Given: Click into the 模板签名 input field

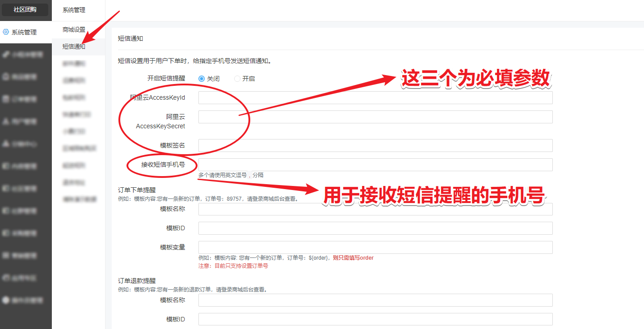Looking at the screenshot, I should tap(375, 146).
